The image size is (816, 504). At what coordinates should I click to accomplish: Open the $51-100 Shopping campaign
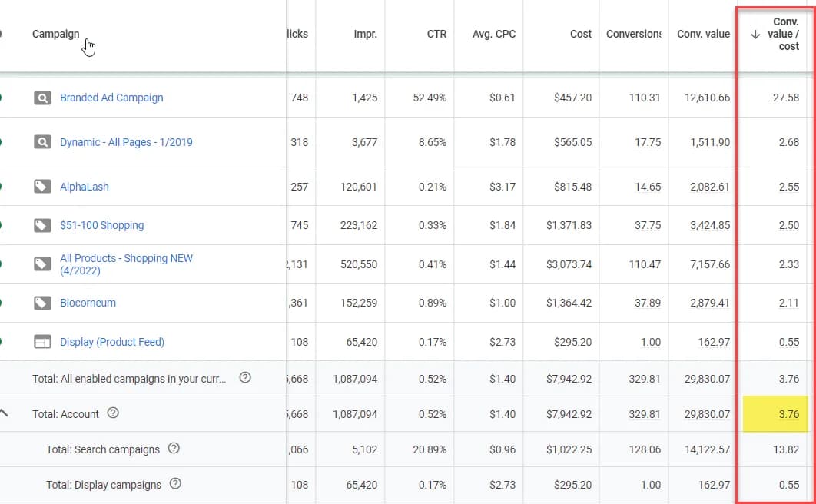[x=101, y=225]
